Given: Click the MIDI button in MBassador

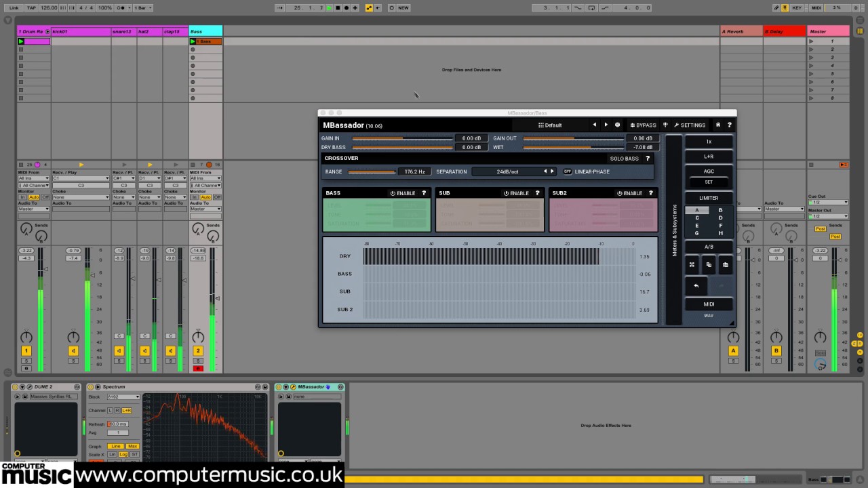Looking at the screenshot, I should coord(709,304).
